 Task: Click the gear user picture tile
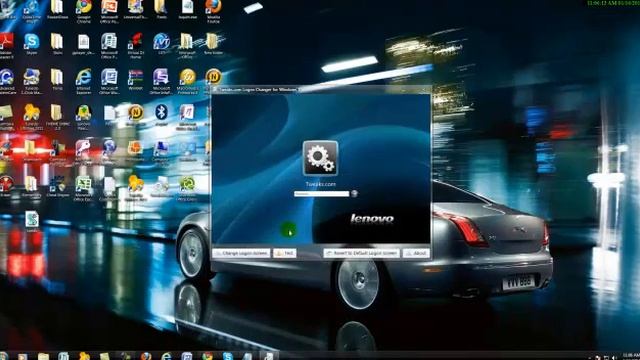(x=320, y=158)
